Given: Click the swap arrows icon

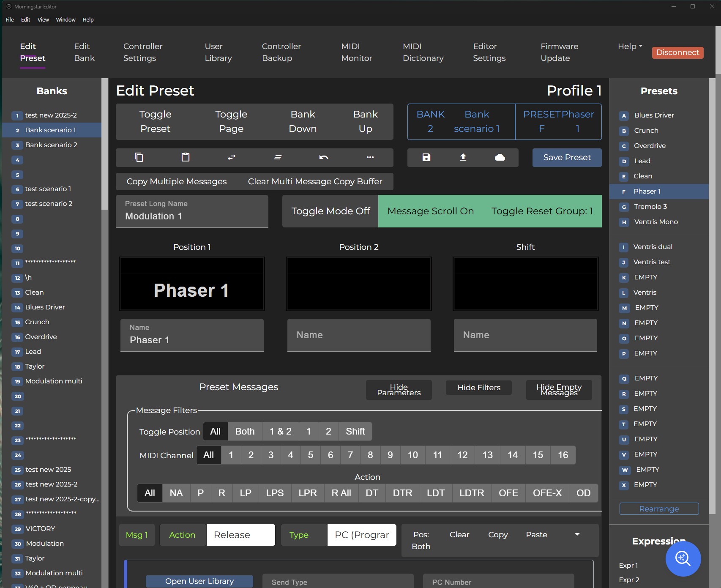Looking at the screenshot, I should click(232, 157).
